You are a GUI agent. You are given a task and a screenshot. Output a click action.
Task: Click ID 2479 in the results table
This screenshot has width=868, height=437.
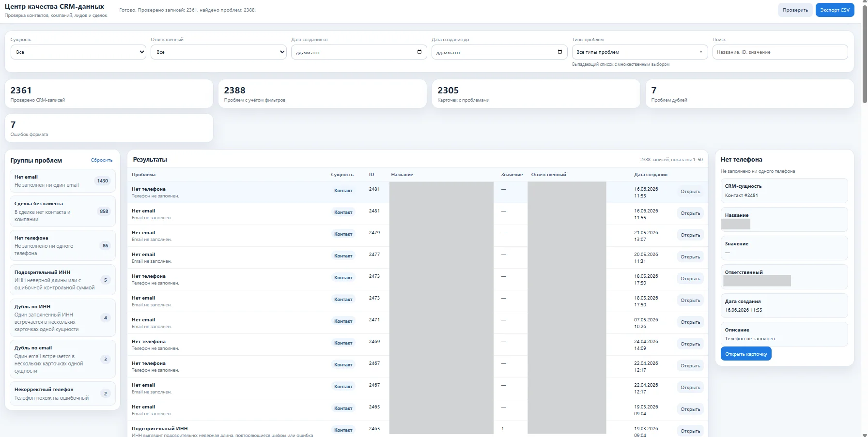pyautogui.click(x=374, y=233)
